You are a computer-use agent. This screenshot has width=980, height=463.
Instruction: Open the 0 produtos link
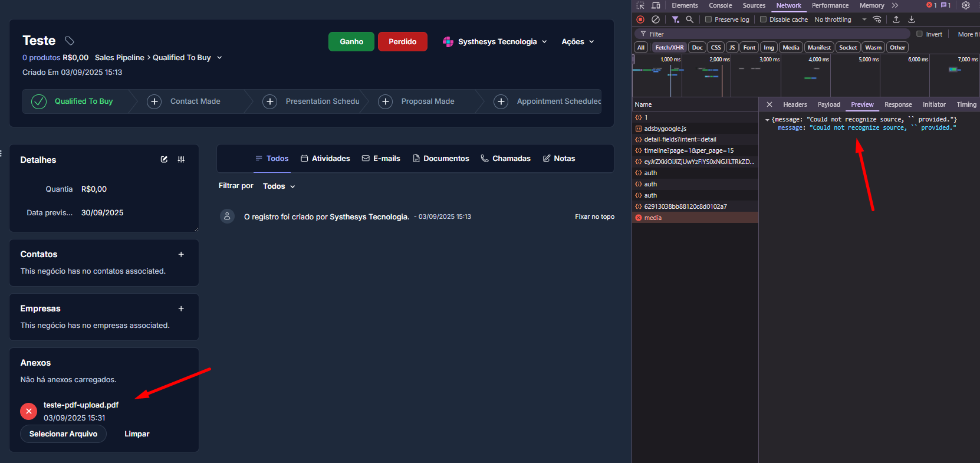click(x=41, y=57)
